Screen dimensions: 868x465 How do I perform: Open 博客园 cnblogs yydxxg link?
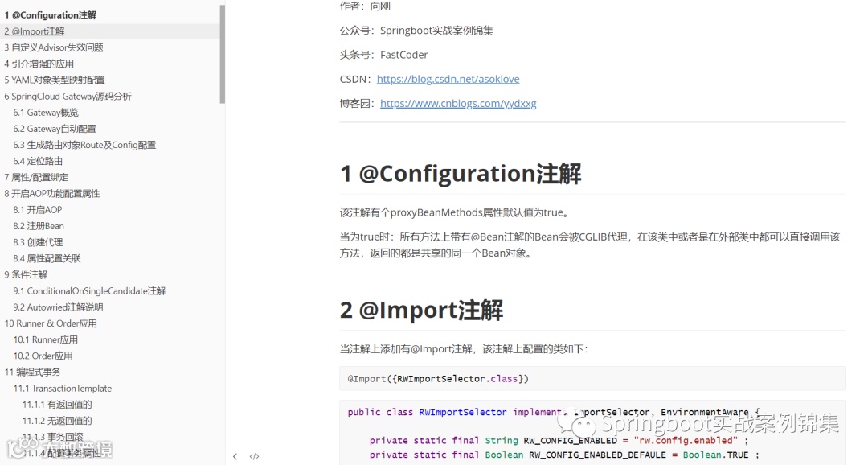click(x=458, y=103)
